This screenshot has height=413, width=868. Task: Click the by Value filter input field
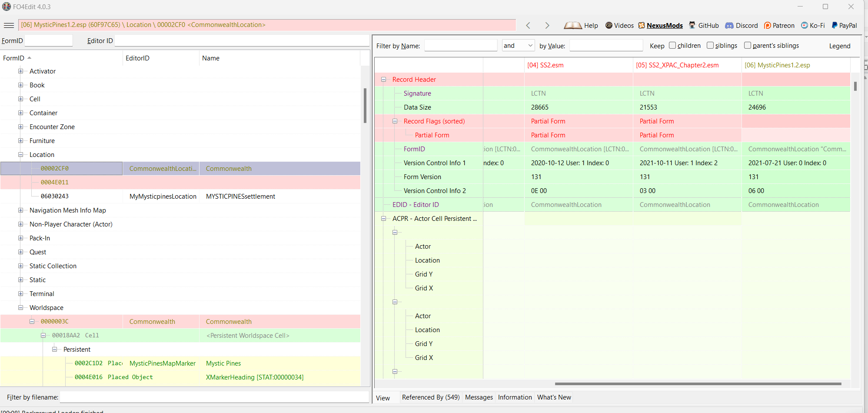(606, 45)
